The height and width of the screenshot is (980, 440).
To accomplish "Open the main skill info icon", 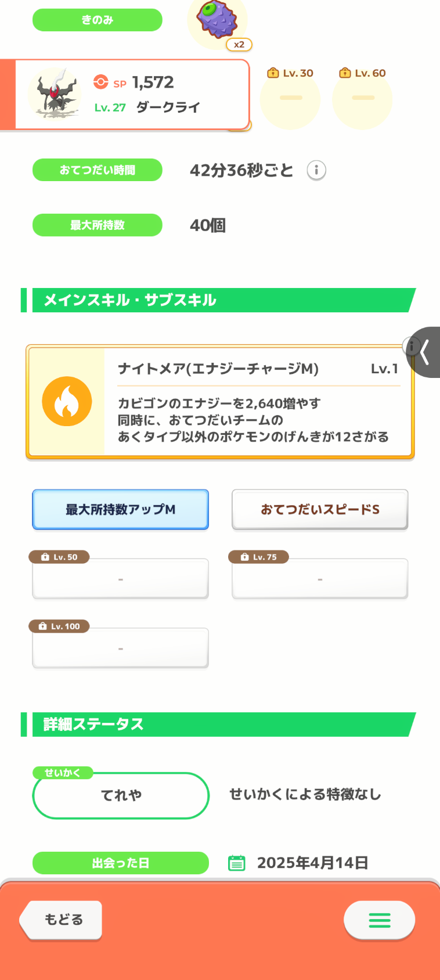I will 411,347.
